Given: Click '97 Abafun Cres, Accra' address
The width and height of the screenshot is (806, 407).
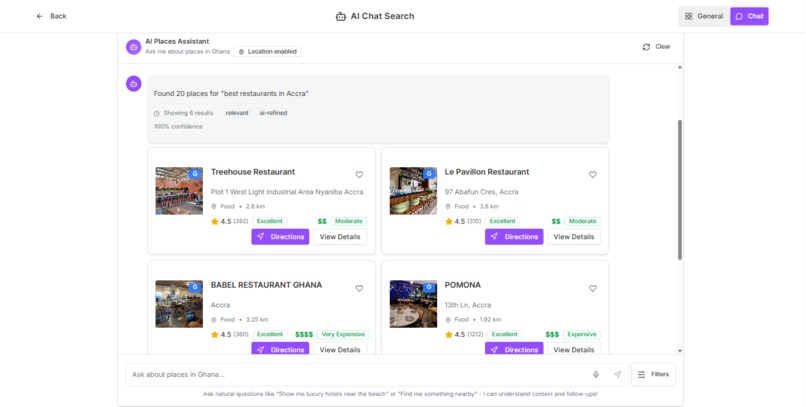Looking at the screenshot, I should pos(481,192).
